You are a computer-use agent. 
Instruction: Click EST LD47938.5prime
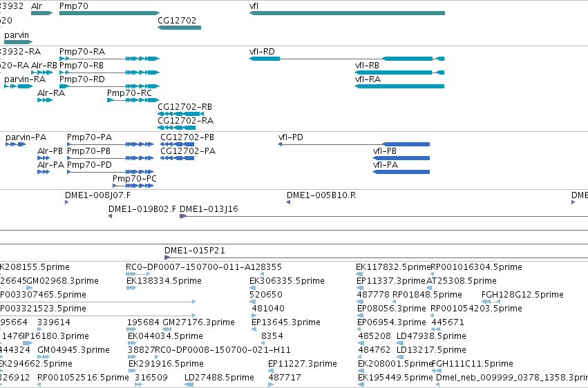[431, 336]
